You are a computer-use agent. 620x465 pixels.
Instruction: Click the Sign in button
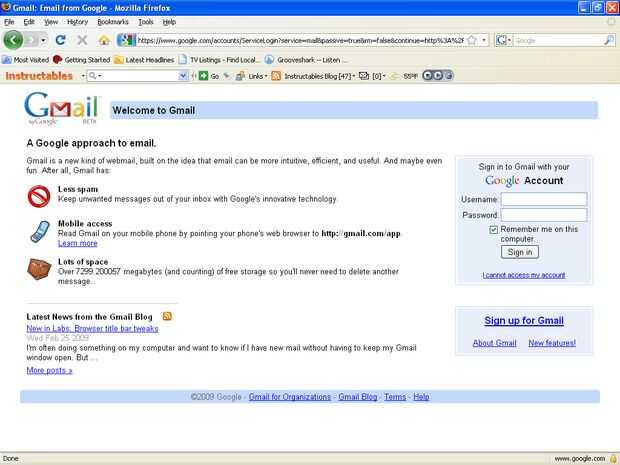pyautogui.click(x=520, y=252)
